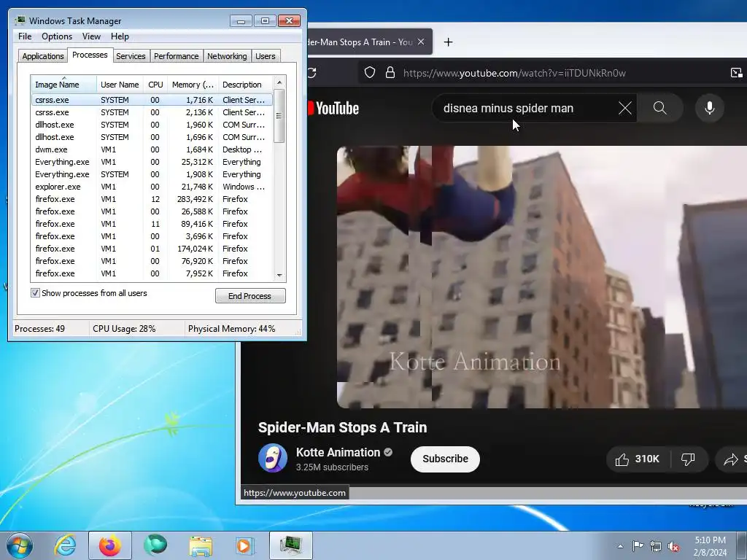
Task: Select Everything.exe run by VM1
Action: 152,162
